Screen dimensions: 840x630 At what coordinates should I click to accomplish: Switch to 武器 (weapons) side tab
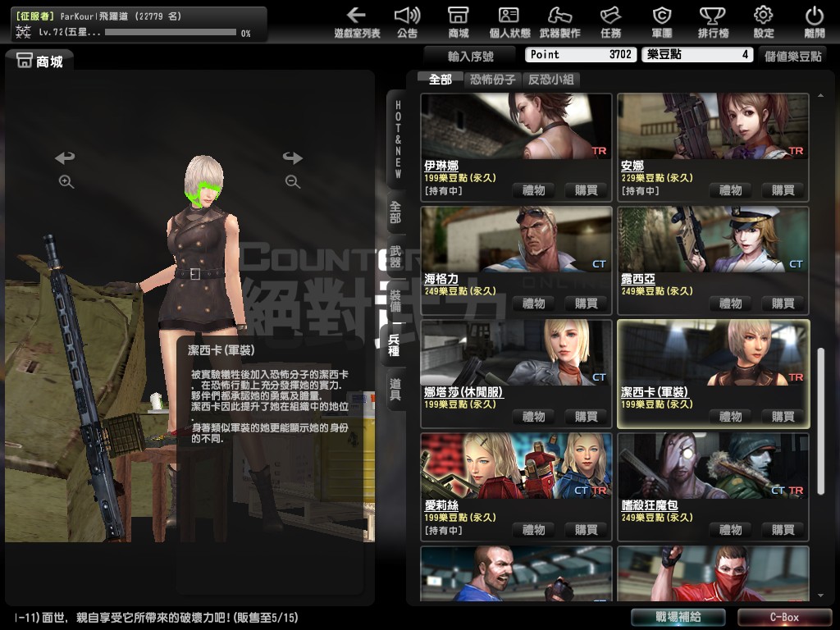point(396,256)
